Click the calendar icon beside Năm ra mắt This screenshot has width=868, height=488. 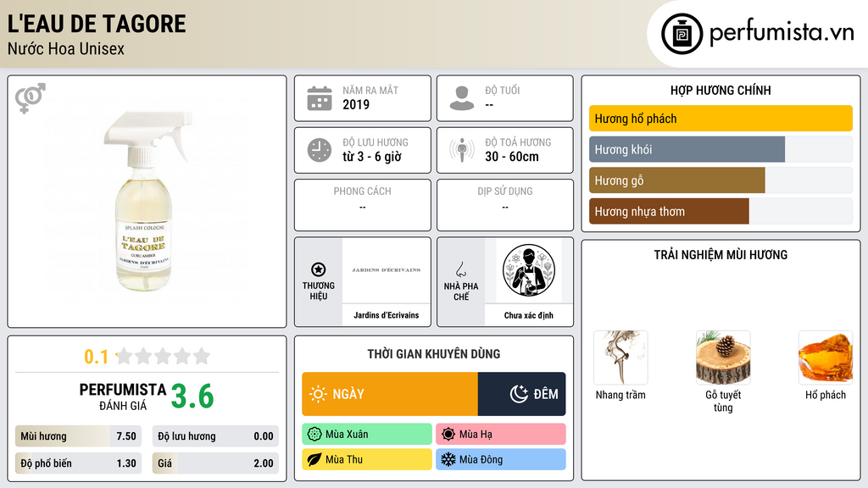click(320, 98)
